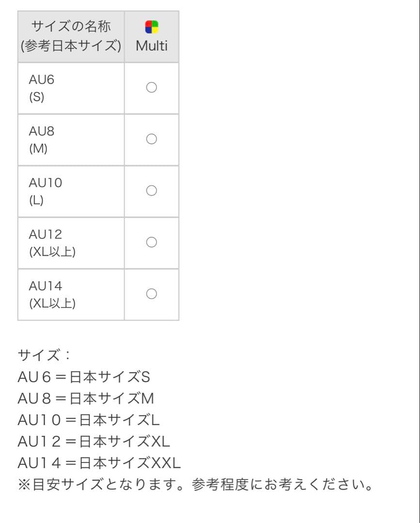This screenshot has width=420, height=523.
Task: Select the AU14 Multi radio option
Action: [x=152, y=294]
